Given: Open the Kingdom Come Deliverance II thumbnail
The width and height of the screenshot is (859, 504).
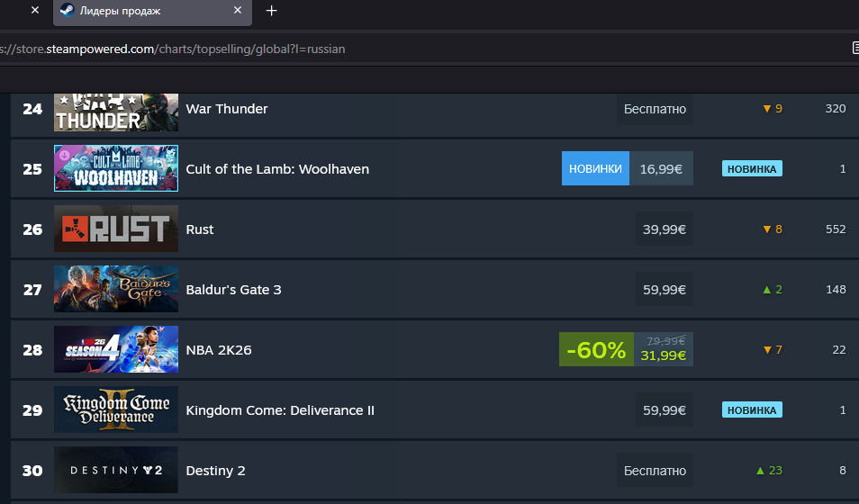Looking at the screenshot, I should (x=115, y=409).
